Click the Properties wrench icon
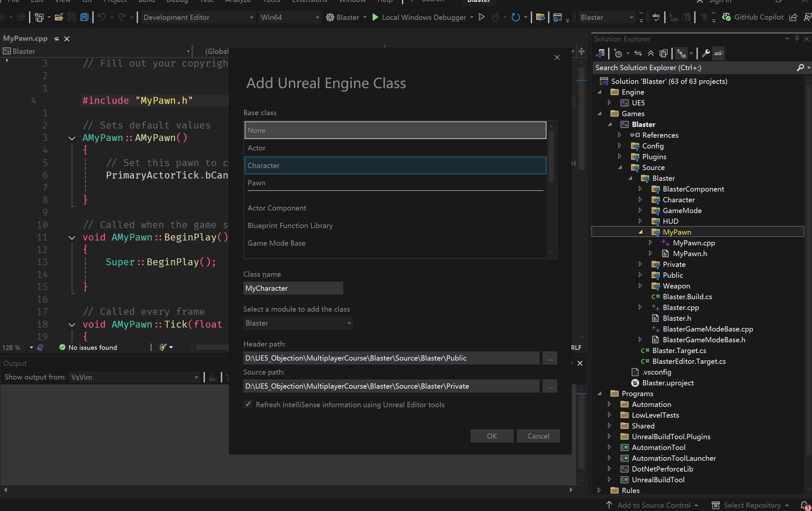Image resolution: width=812 pixels, height=511 pixels. point(706,53)
